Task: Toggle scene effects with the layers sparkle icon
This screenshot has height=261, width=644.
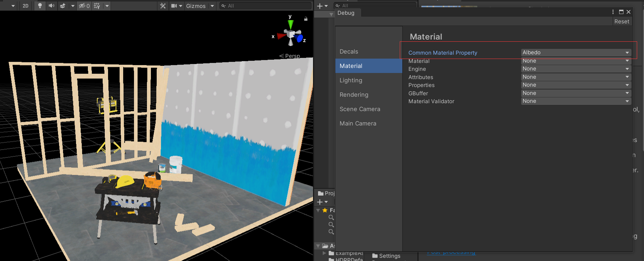Action: coord(63,6)
